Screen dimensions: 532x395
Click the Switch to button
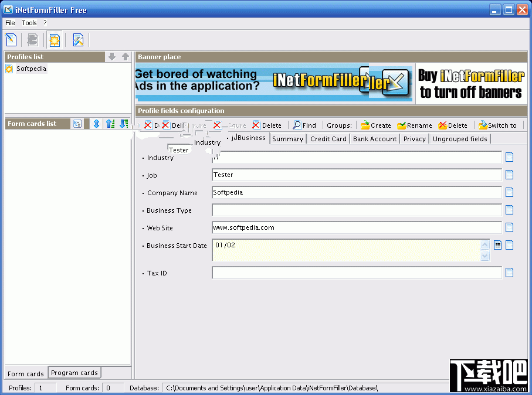[x=498, y=125]
